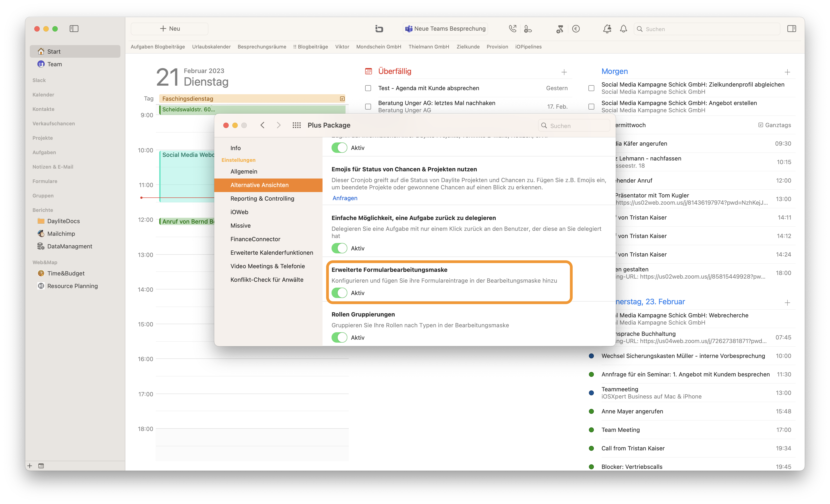Open the Mondschein GmbH bookmark

[379, 46]
